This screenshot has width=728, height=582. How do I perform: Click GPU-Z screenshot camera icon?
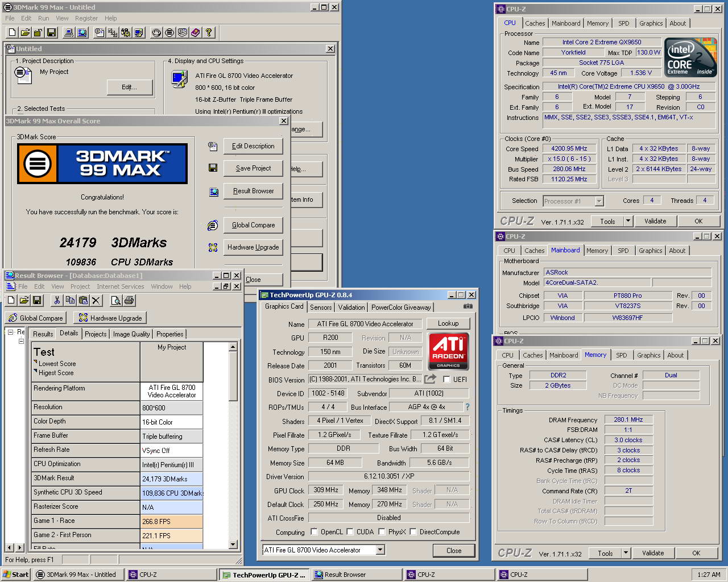pyautogui.click(x=468, y=306)
